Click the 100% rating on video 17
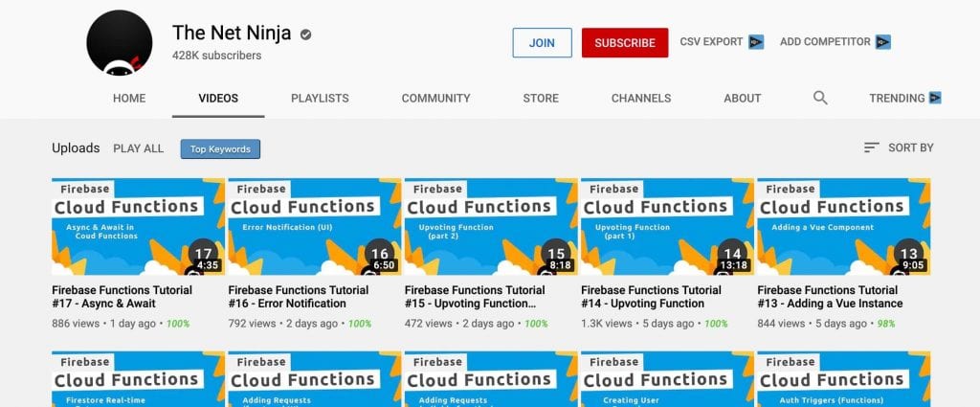Screen dimensions: 980x407 coord(177,324)
